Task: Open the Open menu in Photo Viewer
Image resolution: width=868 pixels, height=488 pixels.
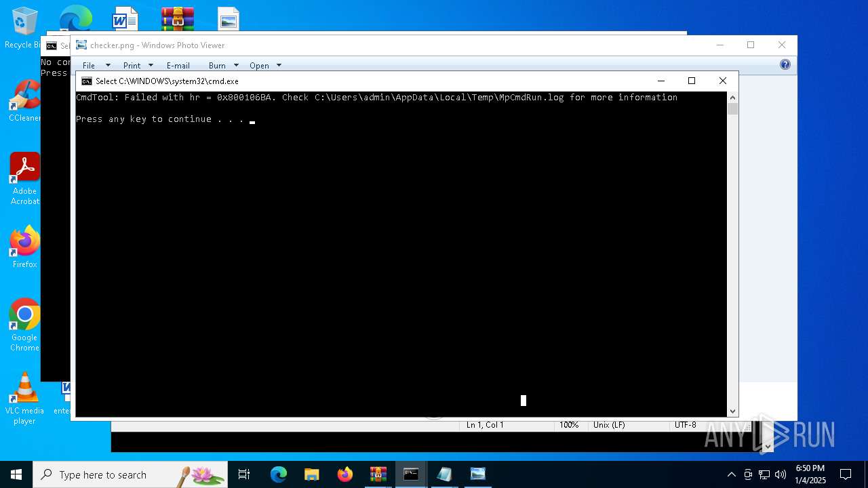Action: (259, 65)
